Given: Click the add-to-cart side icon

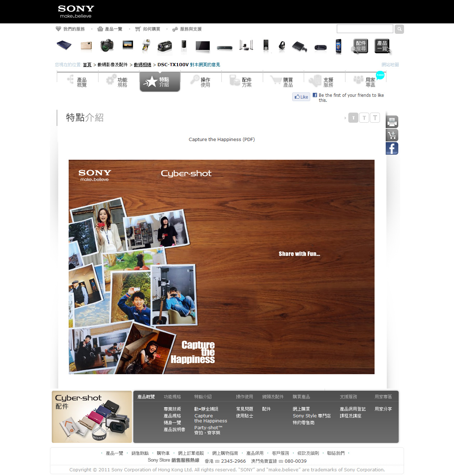Looking at the screenshot, I should [x=392, y=135].
